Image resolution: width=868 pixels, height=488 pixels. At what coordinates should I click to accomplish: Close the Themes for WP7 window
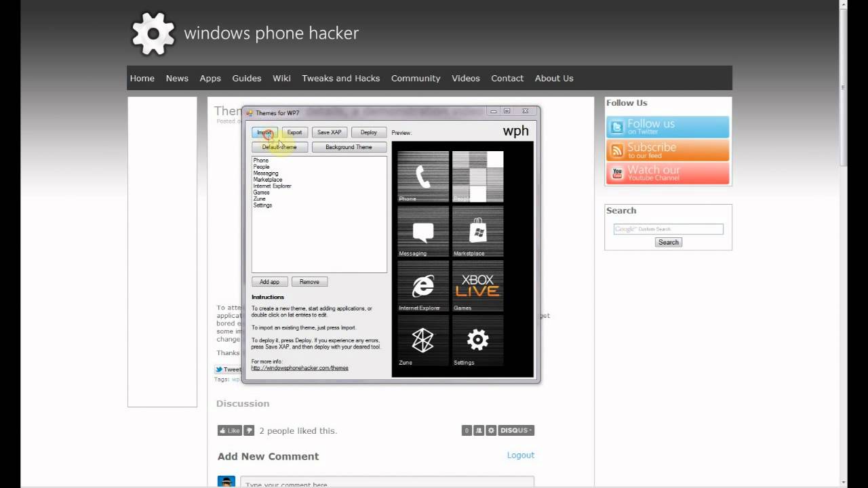click(x=524, y=111)
